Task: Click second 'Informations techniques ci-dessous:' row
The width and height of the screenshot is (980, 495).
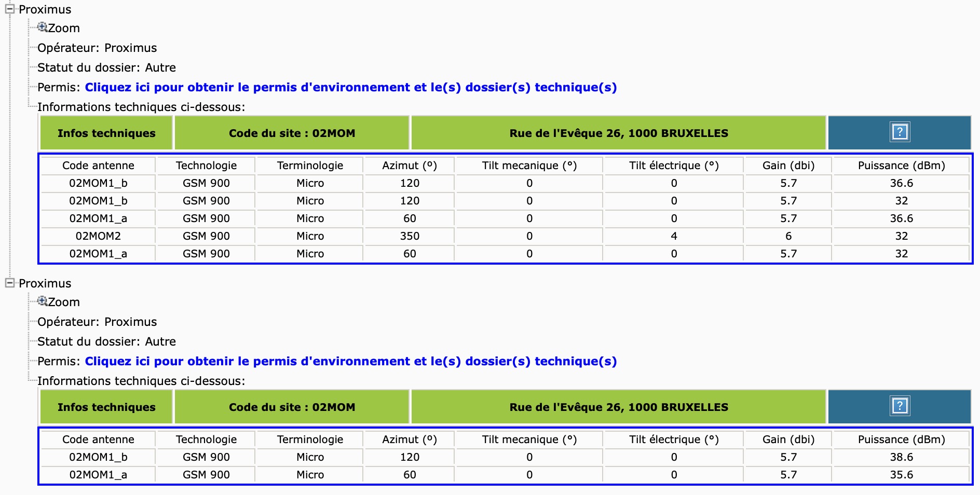Action: (x=141, y=381)
